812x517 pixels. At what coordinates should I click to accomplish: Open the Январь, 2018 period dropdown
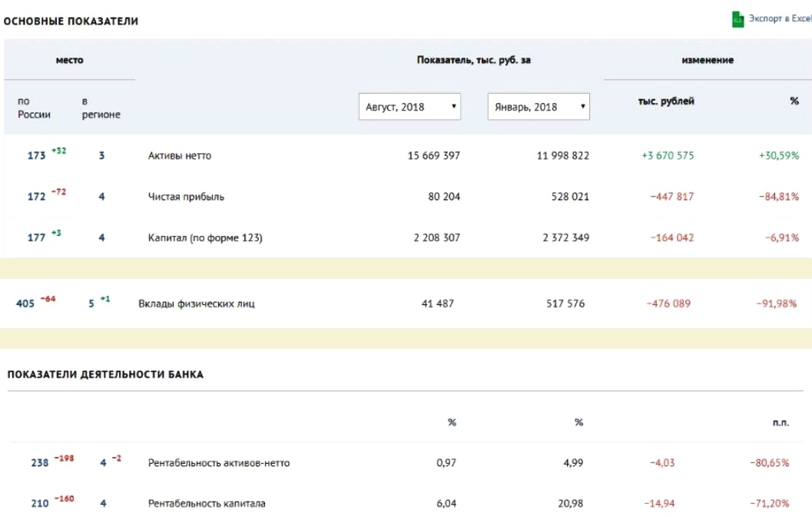[x=539, y=107]
